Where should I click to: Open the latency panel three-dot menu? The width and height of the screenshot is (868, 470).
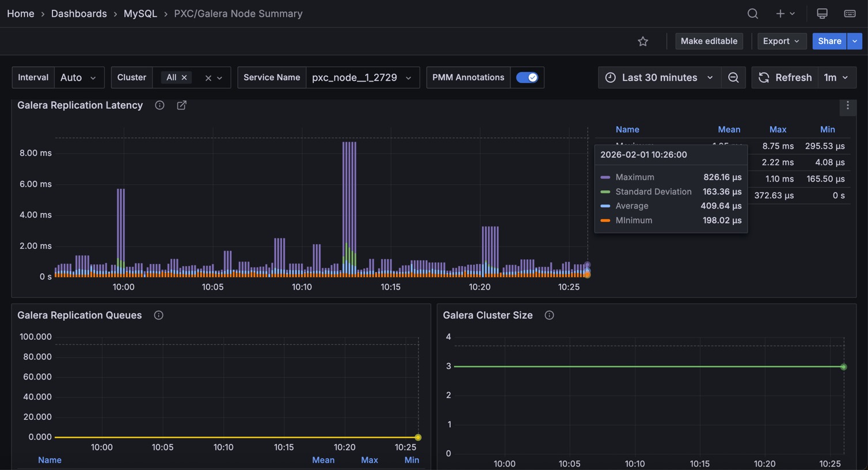847,105
